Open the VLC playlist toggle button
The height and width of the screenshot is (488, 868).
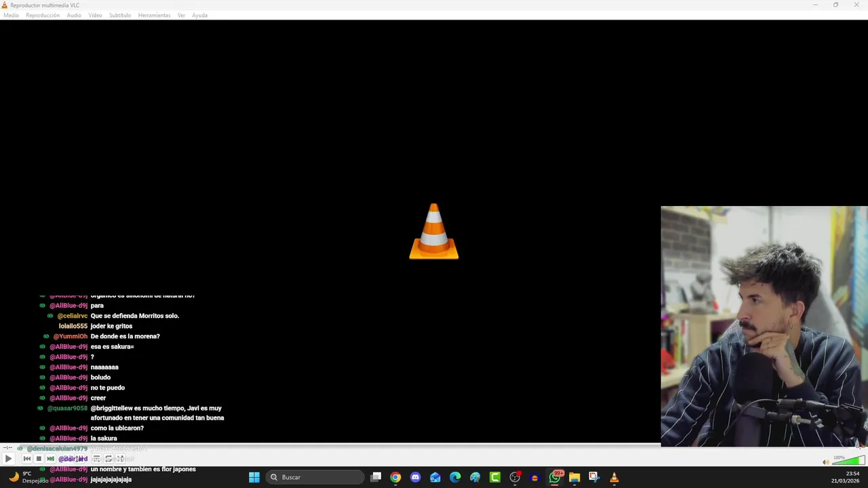coord(96,459)
